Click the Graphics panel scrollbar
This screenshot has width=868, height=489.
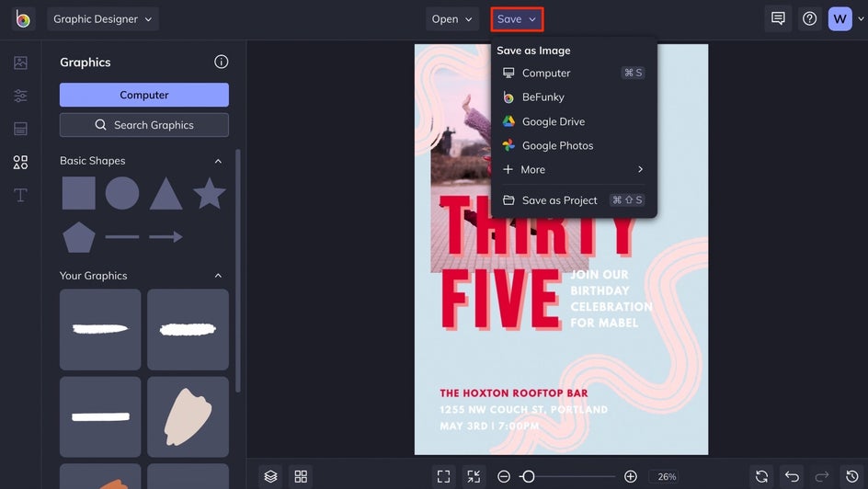tap(238, 271)
